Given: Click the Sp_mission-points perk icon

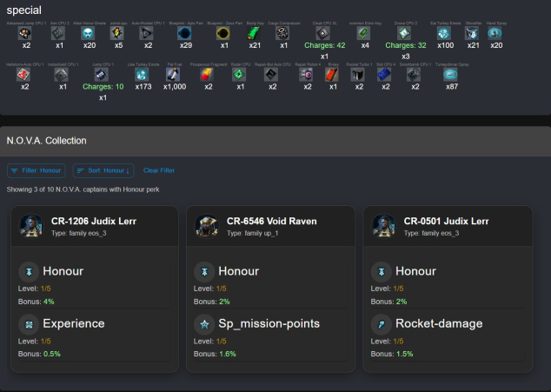Looking at the screenshot, I should click(x=203, y=323).
